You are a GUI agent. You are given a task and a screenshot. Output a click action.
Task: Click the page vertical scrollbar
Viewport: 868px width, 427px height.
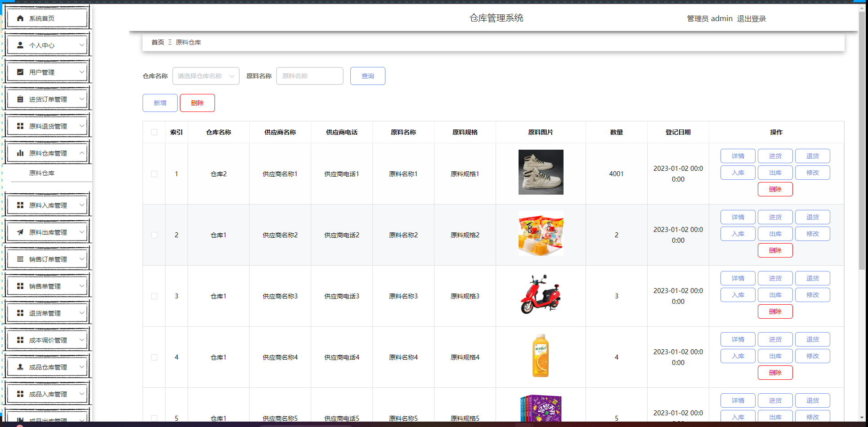click(x=862, y=139)
